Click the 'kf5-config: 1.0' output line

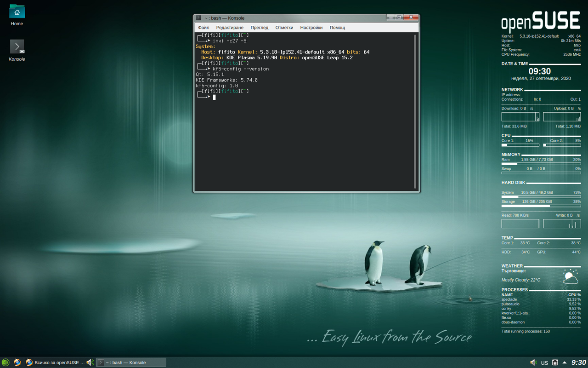[x=217, y=86]
